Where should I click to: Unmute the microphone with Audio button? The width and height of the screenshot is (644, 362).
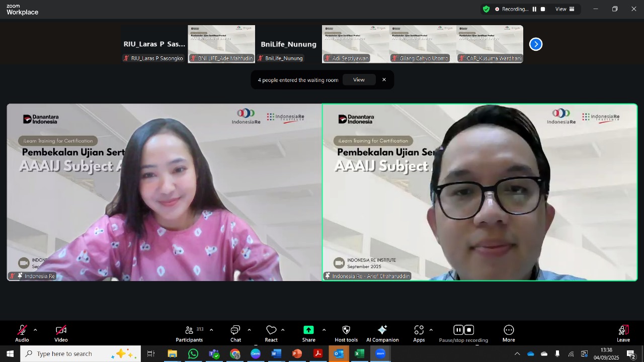(22, 333)
